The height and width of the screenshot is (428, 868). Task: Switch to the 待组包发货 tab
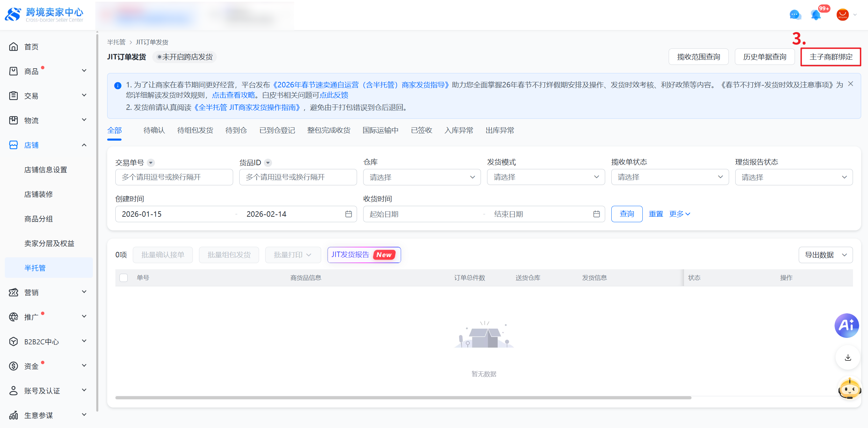click(x=195, y=130)
